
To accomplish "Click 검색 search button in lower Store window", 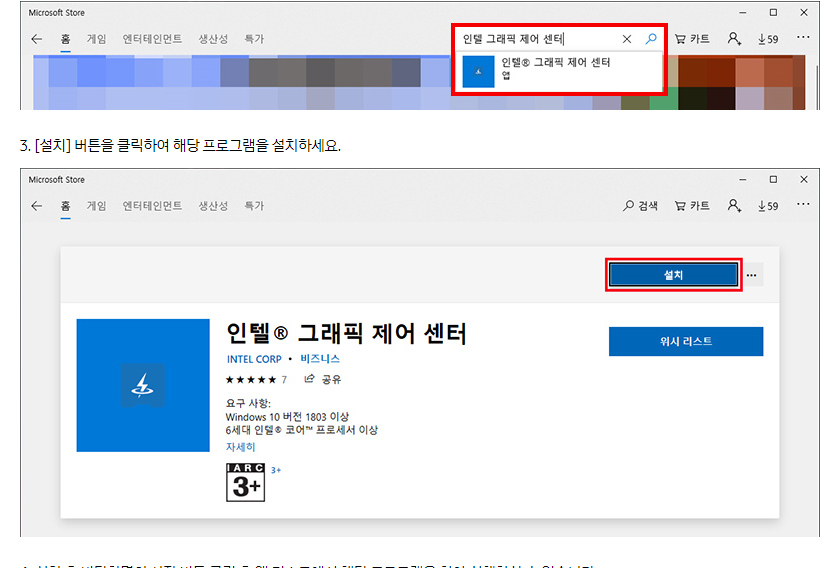I will 640,206.
